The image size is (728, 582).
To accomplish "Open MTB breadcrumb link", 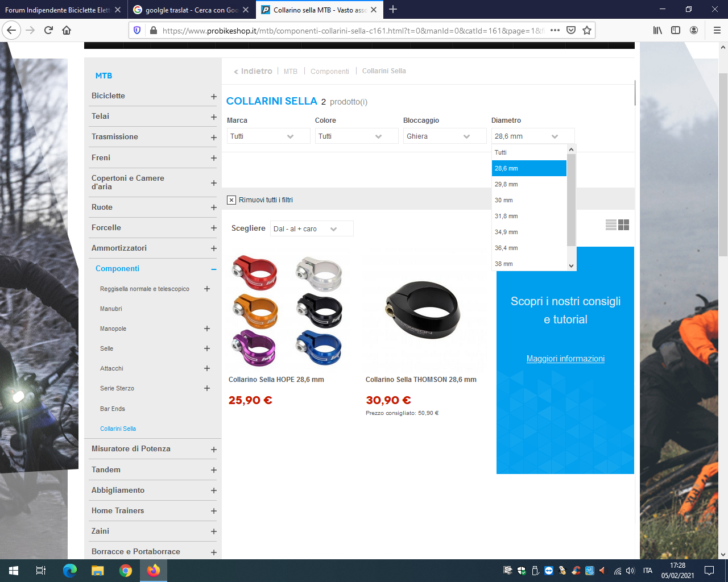I will click(291, 72).
